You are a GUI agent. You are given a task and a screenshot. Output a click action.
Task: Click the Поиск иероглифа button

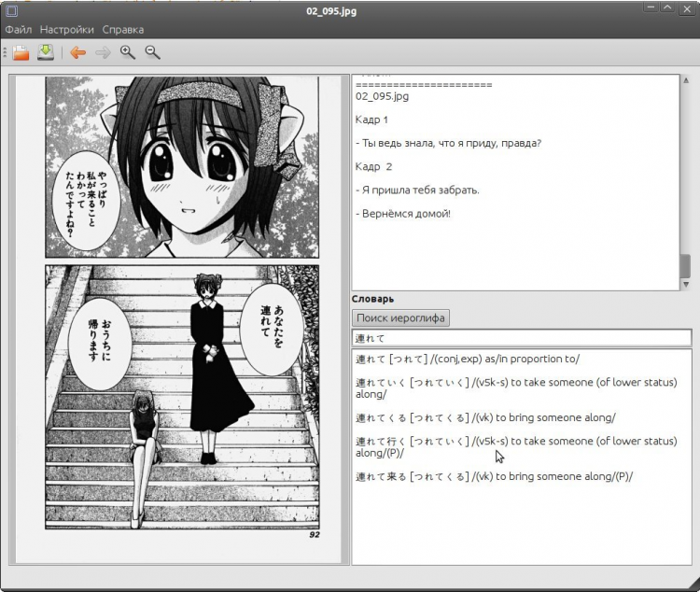(x=400, y=318)
